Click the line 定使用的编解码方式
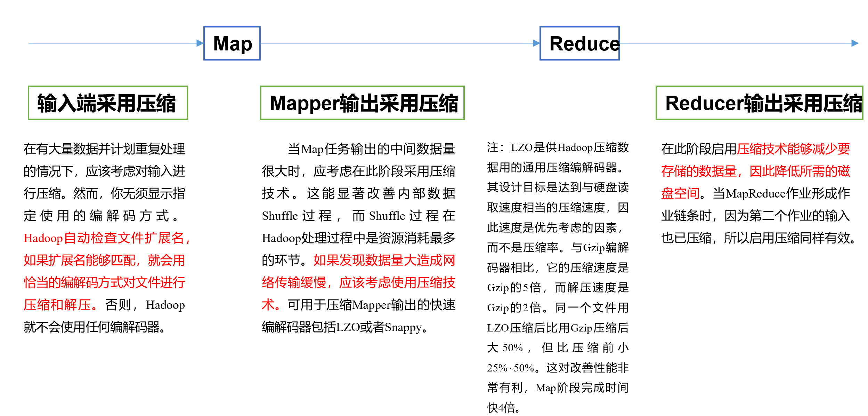Image resolution: width=868 pixels, height=416 pixels. [101, 216]
